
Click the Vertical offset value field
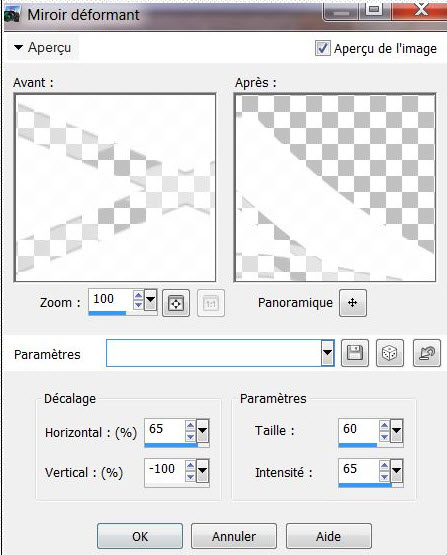coord(165,470)
